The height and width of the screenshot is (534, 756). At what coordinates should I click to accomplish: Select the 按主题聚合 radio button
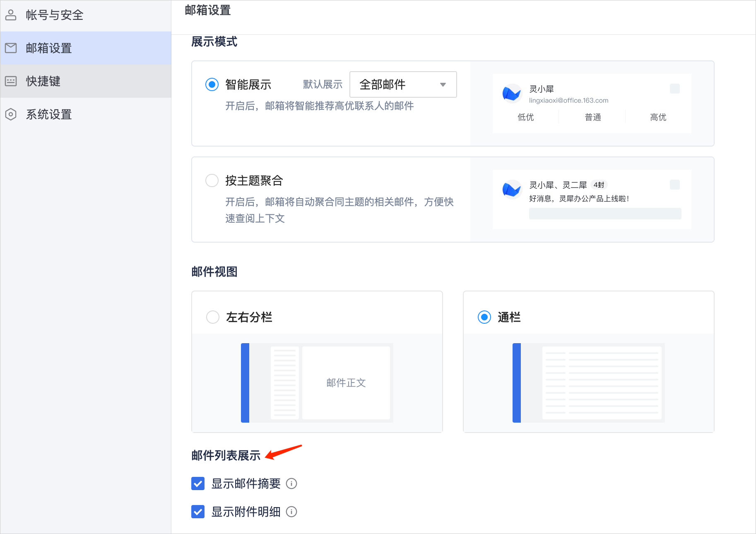pyautogui.click(x=212, y=180)
